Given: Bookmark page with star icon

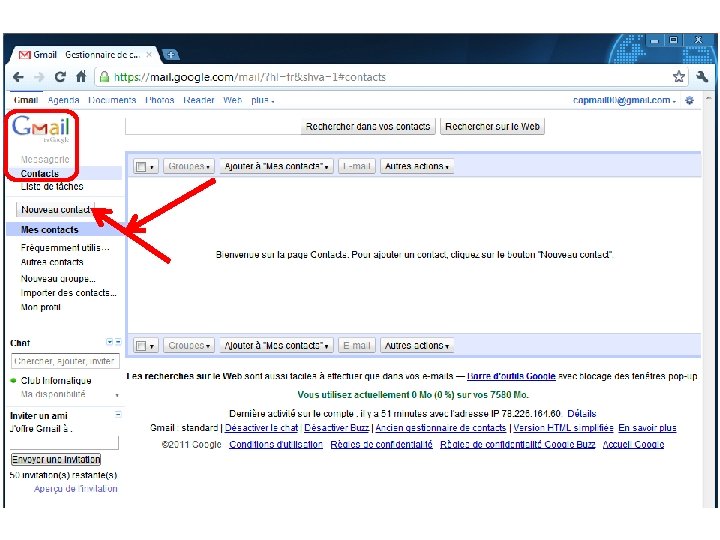Looking at the screenshot, I should tap(679, 77).
